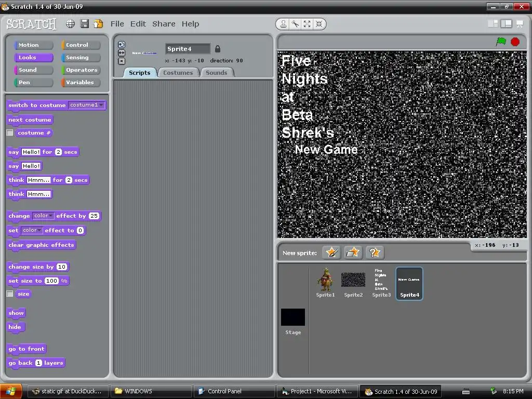Stop everything with the red stop sign
Image resolution: width=532 pixels, height=399 pixels.
click(x=515, y=42)
